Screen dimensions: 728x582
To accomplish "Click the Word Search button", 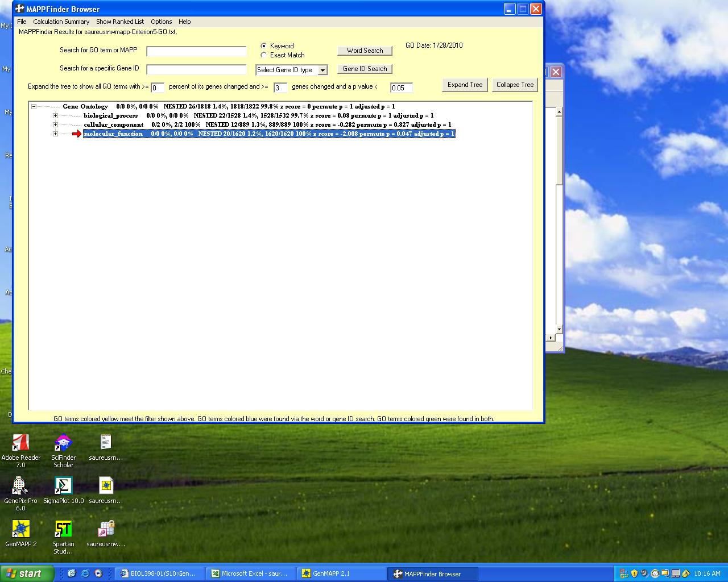I will pyautogui.click(x=365, y=51).
